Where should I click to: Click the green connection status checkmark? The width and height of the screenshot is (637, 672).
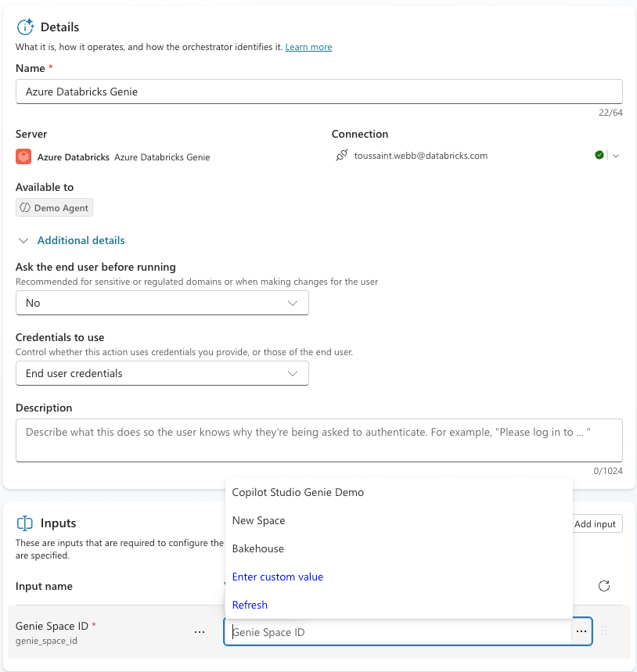tap(599, 156)
